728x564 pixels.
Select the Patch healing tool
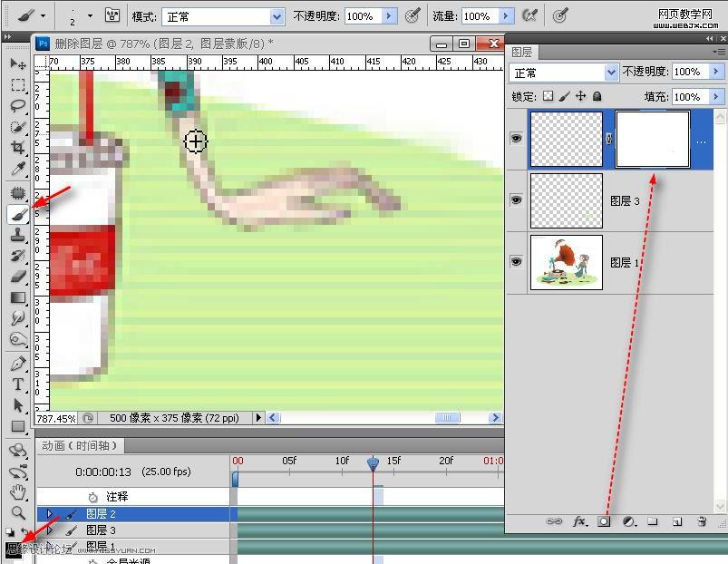click(17, 192)
